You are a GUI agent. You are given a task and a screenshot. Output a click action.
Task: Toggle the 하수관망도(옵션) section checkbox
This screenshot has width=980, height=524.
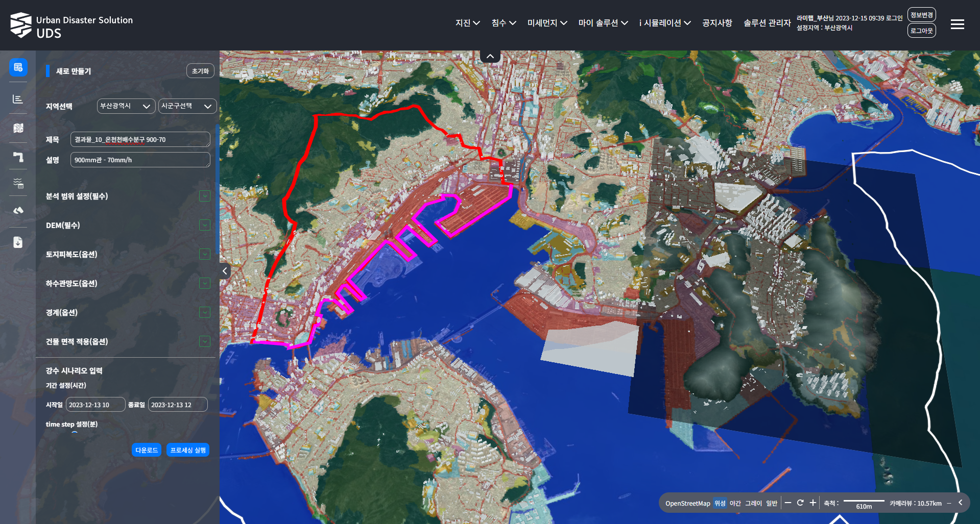click(x=205, y=284)
